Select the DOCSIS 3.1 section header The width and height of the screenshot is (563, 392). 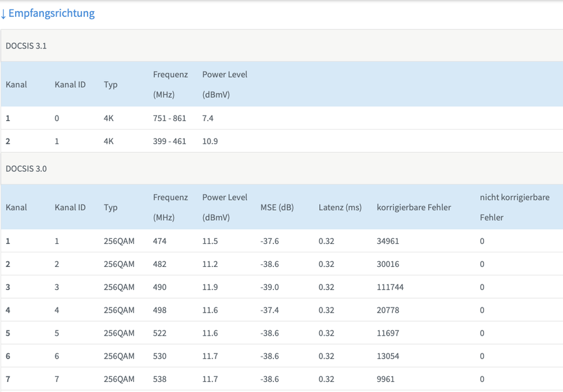(26, 46)
